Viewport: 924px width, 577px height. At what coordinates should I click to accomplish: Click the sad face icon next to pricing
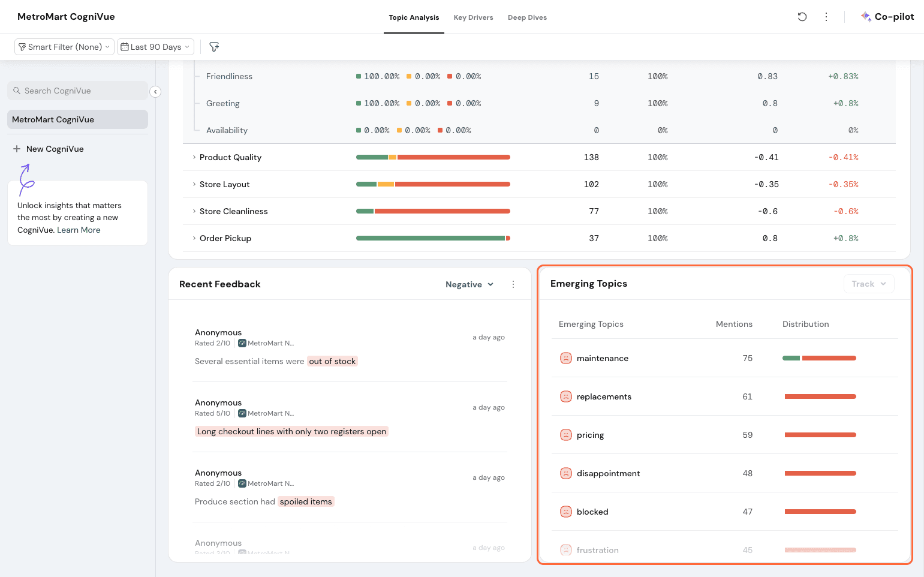pos(565,435)
